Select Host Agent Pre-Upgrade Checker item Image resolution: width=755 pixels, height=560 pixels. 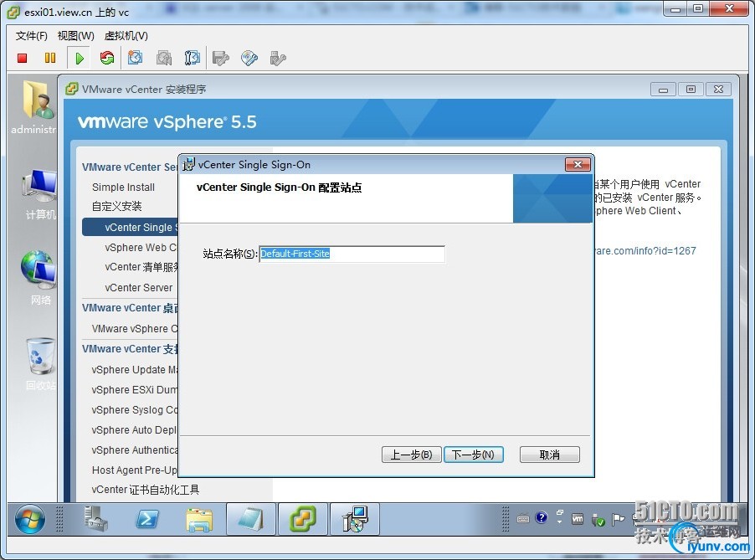134,470
